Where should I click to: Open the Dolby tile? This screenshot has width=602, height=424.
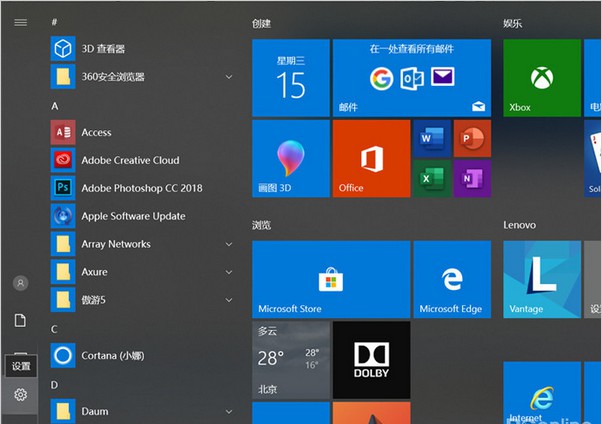371,359
